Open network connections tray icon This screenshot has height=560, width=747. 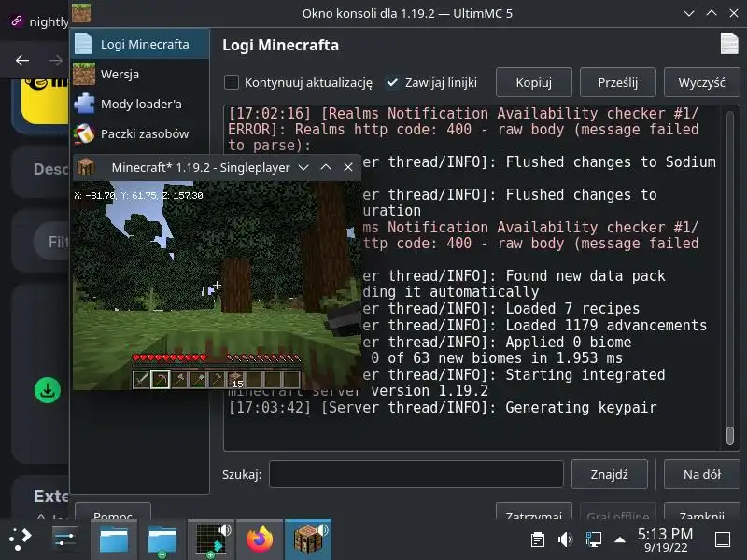tap(593, 539)
